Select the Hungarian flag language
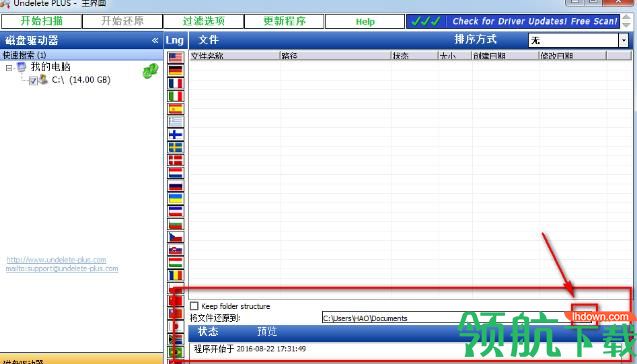 click(x=176, y=262)
